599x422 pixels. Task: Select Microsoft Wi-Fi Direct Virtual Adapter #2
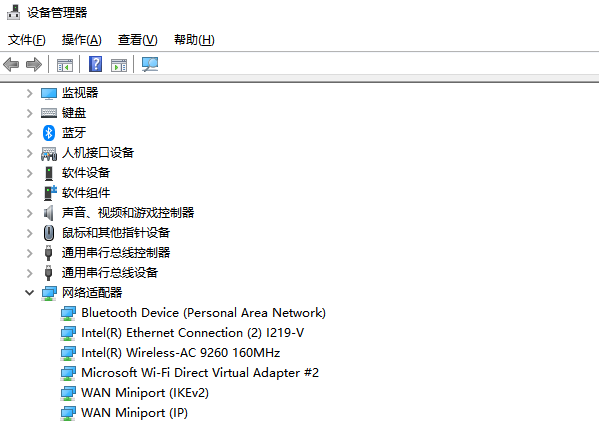(x=200, y=373)
